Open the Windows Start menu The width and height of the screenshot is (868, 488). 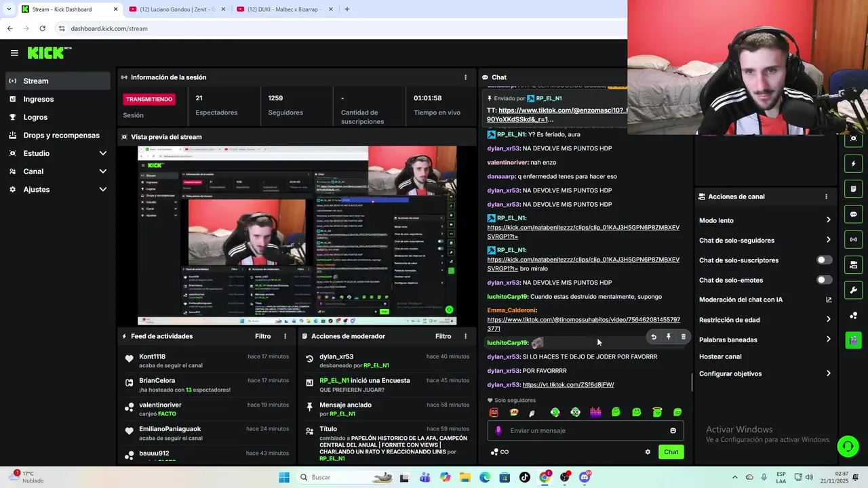click(284, 477)
